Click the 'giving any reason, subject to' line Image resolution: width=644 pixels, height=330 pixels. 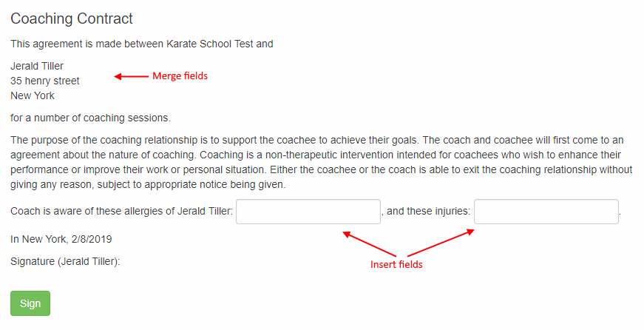148,184
